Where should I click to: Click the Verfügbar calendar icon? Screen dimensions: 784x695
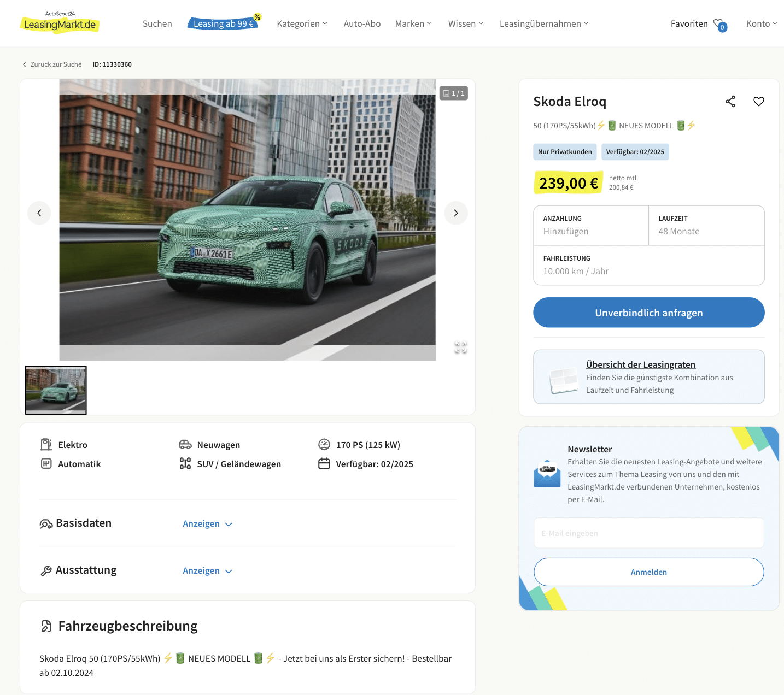point(324,464)
